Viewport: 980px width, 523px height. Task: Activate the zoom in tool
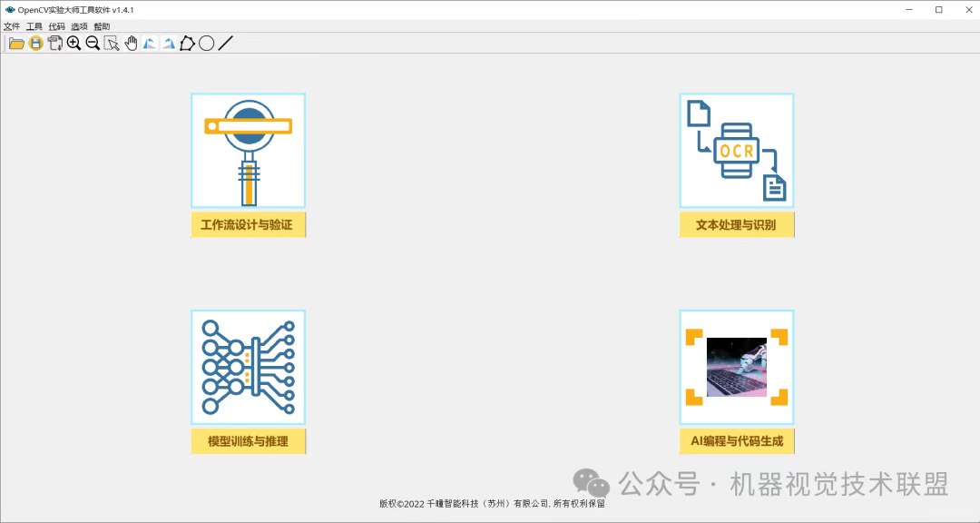(x=73, y=43)
